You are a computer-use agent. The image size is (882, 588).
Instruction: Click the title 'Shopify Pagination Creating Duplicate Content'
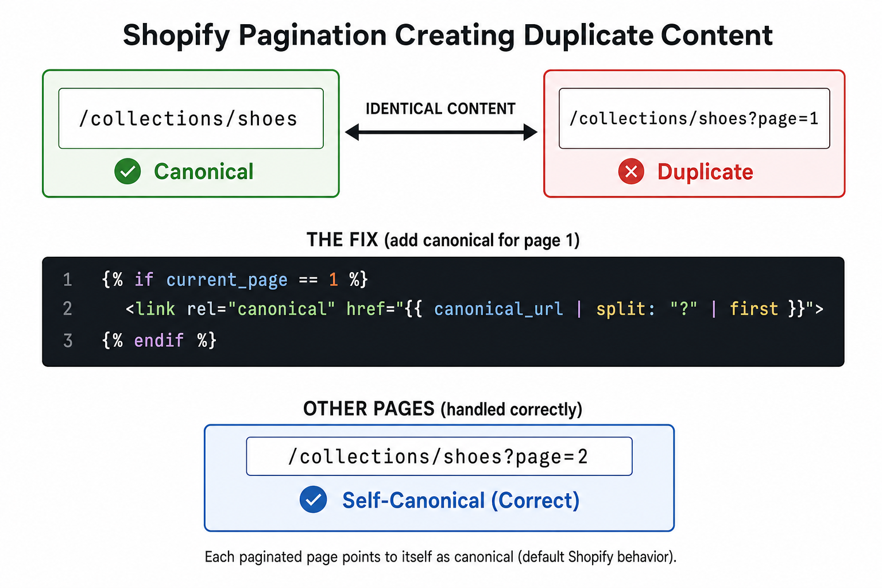click(447, 35)
